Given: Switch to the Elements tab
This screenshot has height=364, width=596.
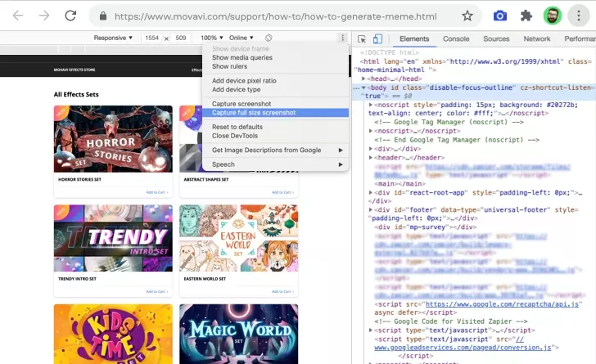Looking at the screenshot, I should click(414, 38).
